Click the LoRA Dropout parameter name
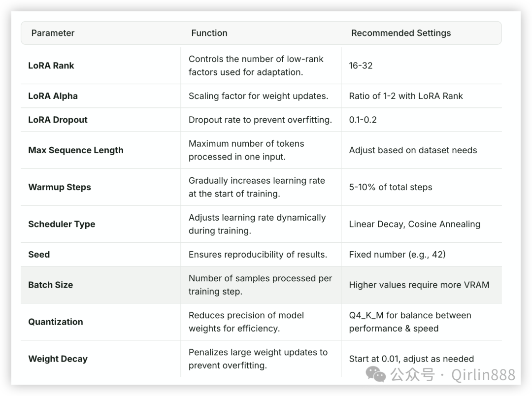The width and height of the screenshot is (532, 396). point(58,120)
